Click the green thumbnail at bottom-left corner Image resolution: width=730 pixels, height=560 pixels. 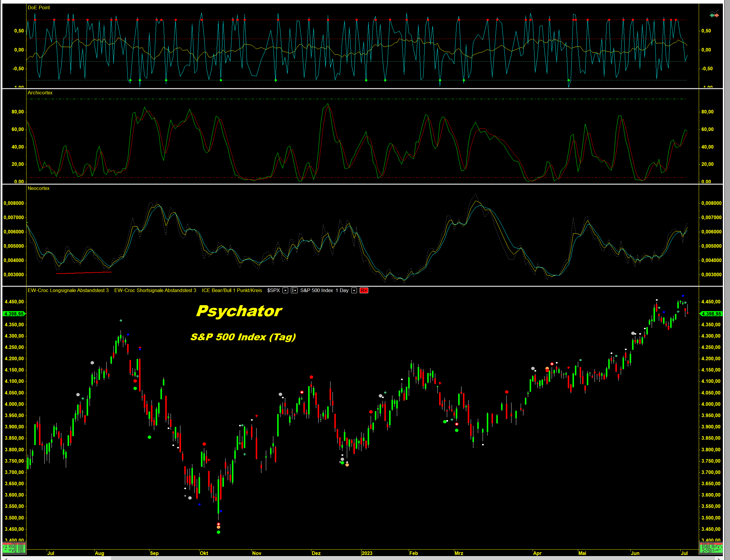pos(14,548)
